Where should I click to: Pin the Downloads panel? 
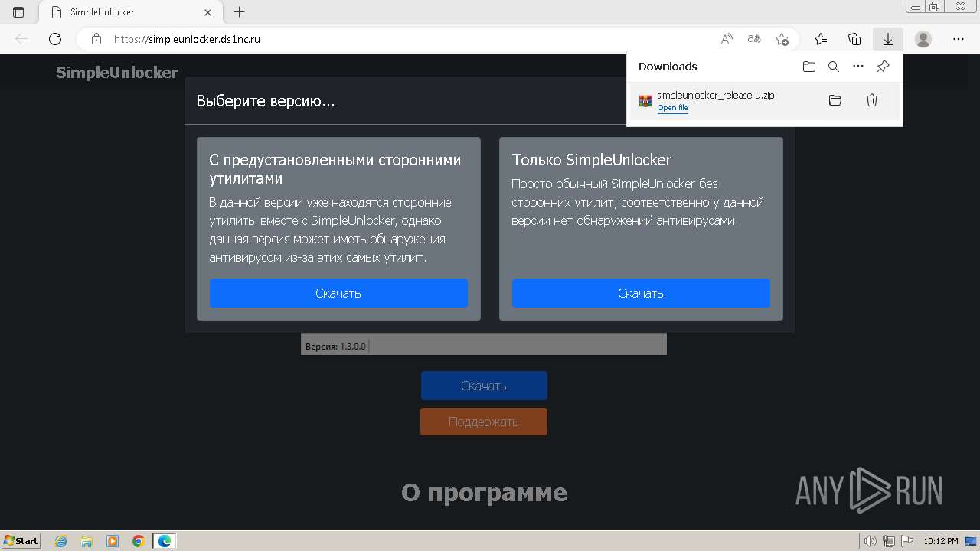pyautogui.click(x=883, y=67)
